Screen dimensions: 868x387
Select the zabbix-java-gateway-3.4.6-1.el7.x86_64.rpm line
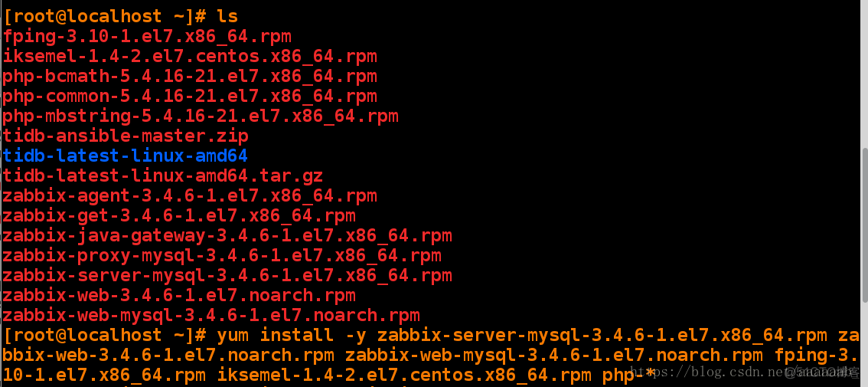[x=227, y=235]
